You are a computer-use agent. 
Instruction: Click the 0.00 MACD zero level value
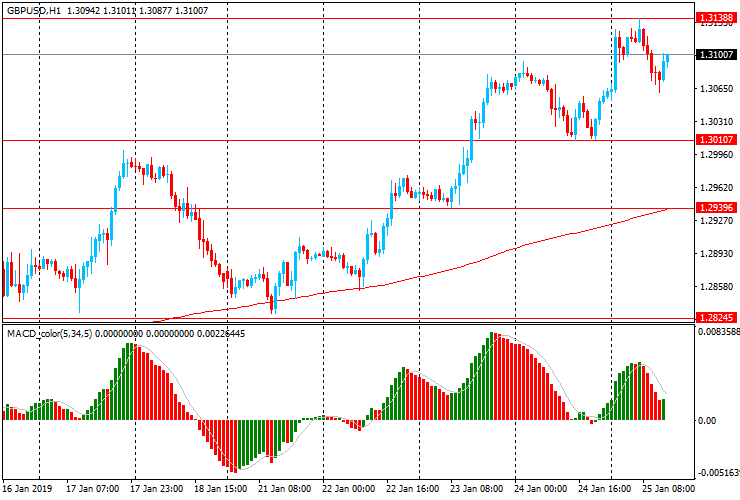(x=706, y=420)
